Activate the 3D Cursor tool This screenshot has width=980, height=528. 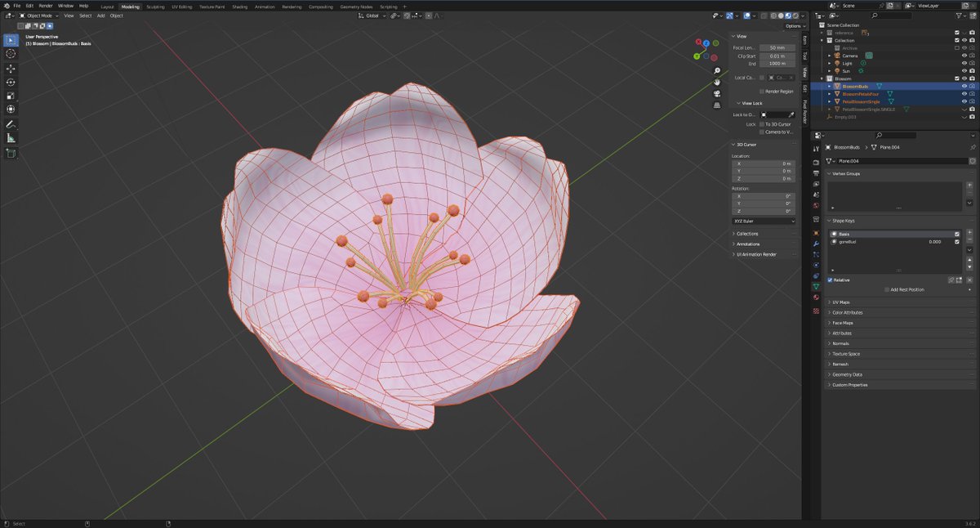11,54
